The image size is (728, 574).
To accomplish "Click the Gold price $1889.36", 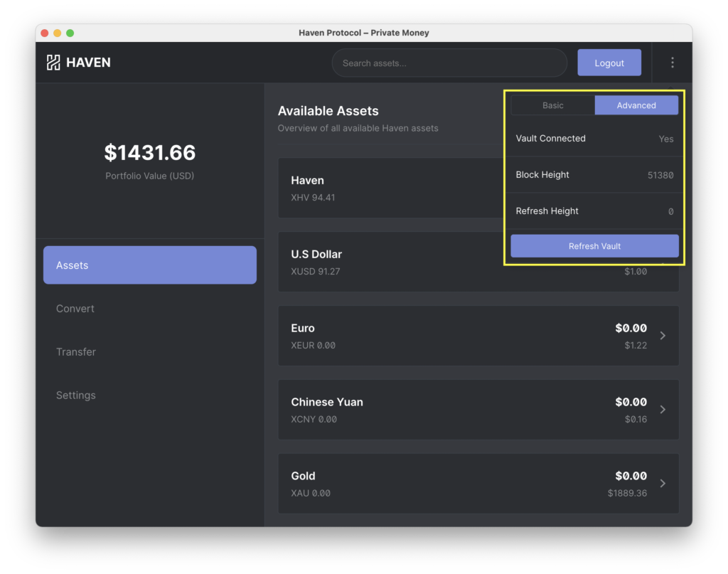I will click(627, 493).
